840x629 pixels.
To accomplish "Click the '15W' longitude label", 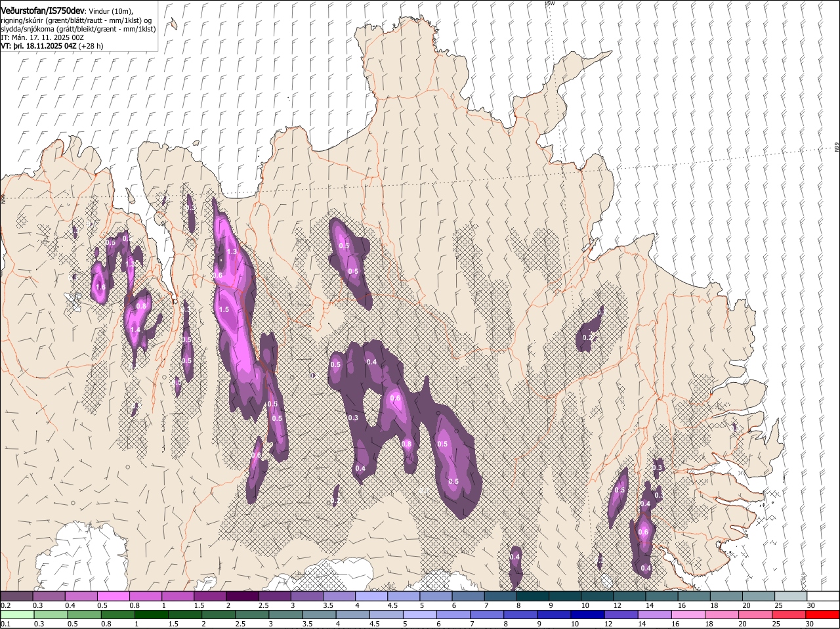I will point(550,3).
